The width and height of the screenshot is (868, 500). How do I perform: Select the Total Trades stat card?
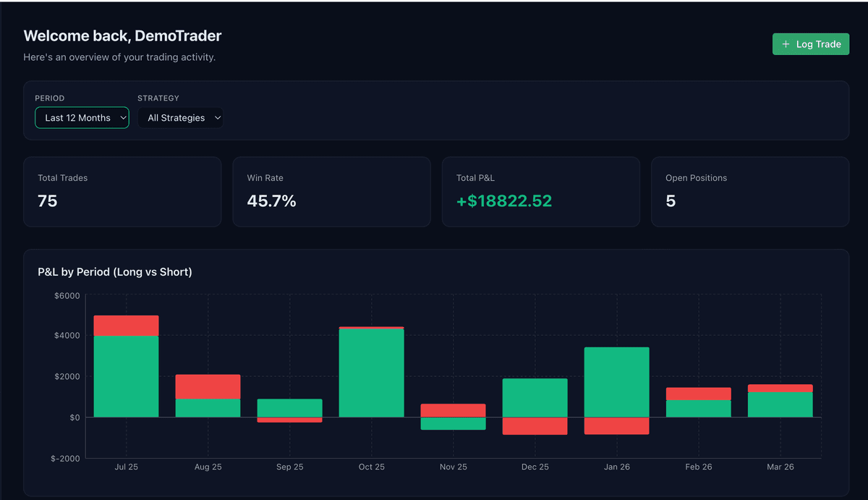[x=122, y=191]
